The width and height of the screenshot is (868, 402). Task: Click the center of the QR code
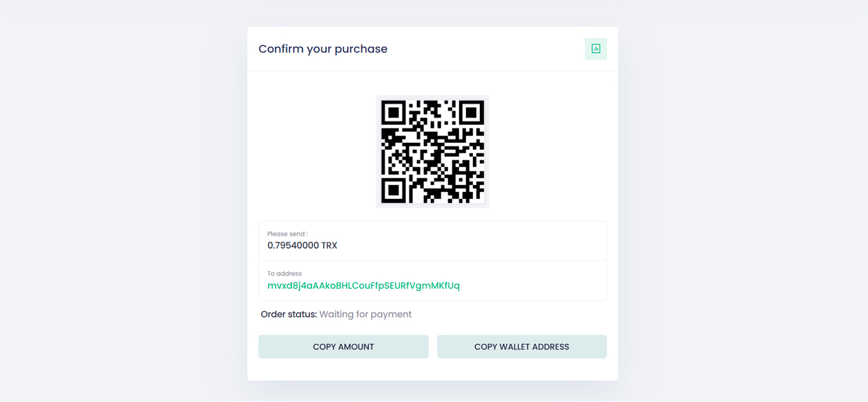tap(432, 152)
